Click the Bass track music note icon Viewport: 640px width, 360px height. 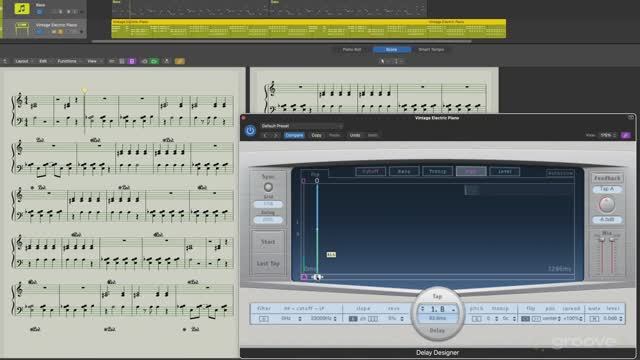pyautogui.click(x=22, y=9)
